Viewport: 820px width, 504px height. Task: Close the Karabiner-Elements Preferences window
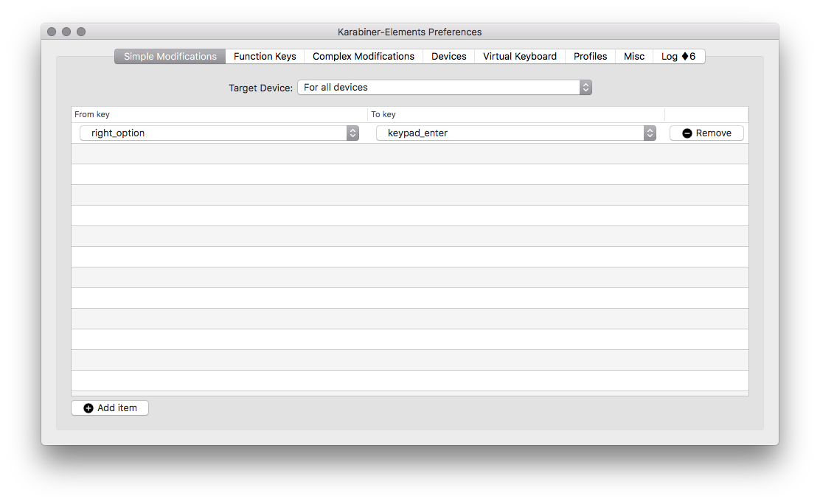click(x=52, y=32)
